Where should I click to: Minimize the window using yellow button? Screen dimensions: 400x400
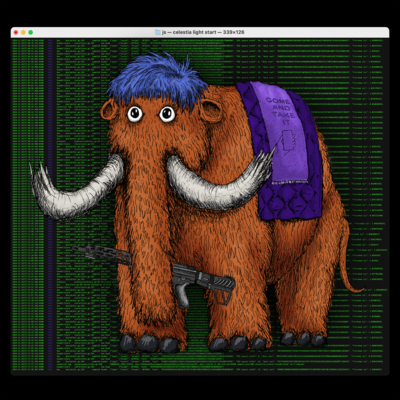click(23, 32)
